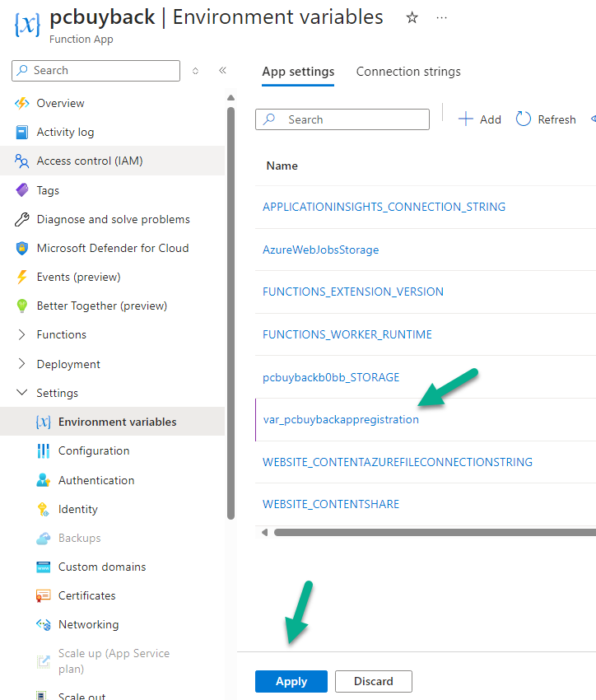Focus the app settings Search field
This screenshot has height=700, width=596.
(x=342, y=119)
